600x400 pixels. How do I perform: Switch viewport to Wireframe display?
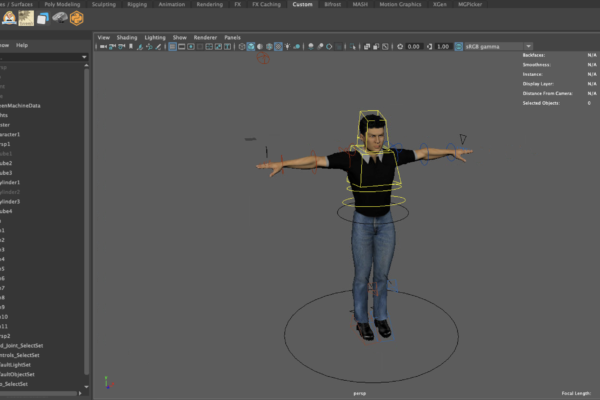point(242,47)
